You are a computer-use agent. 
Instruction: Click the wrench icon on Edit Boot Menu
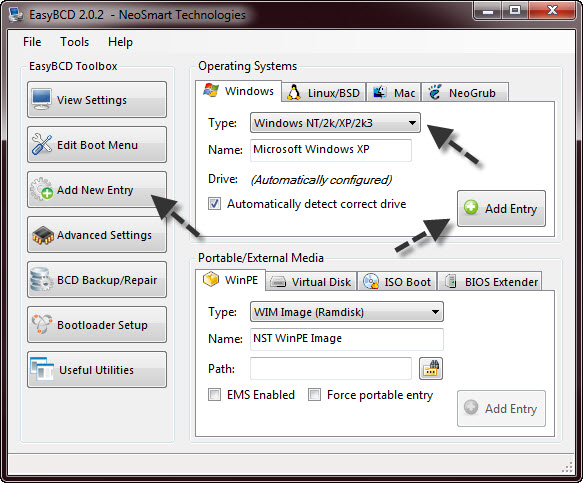click(42, 144)
